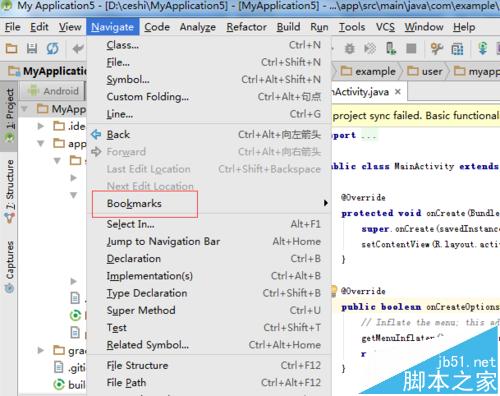
Task: Choose Class... in Navigate menu
Action: 209,45
